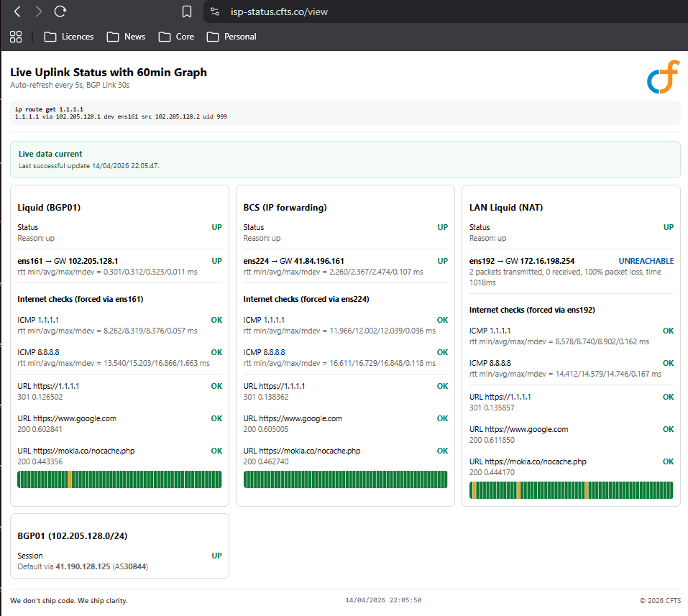Click the Liquid (BGP01) card title
Screen dimensions: 688x616
coord(49,208)
